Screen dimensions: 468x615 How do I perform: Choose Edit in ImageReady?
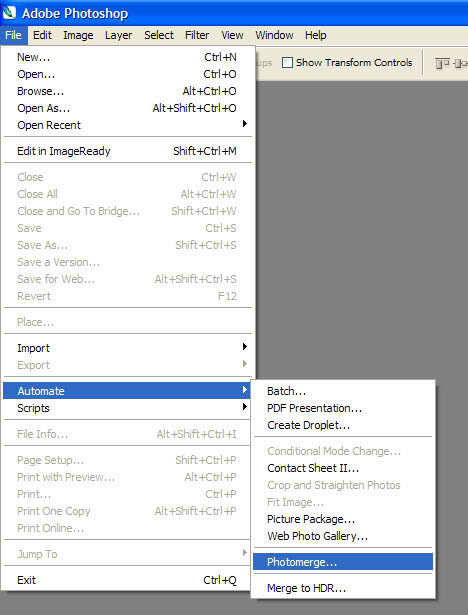[127, 151]
